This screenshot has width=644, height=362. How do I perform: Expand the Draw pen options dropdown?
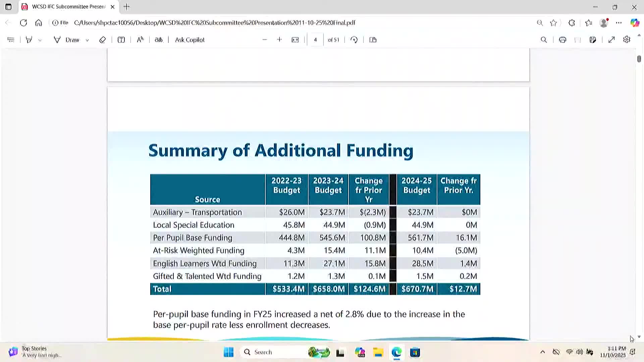87,40
